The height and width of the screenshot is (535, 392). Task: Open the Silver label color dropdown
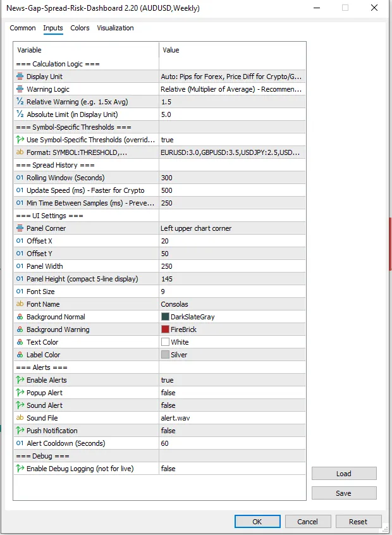(232, 355)
